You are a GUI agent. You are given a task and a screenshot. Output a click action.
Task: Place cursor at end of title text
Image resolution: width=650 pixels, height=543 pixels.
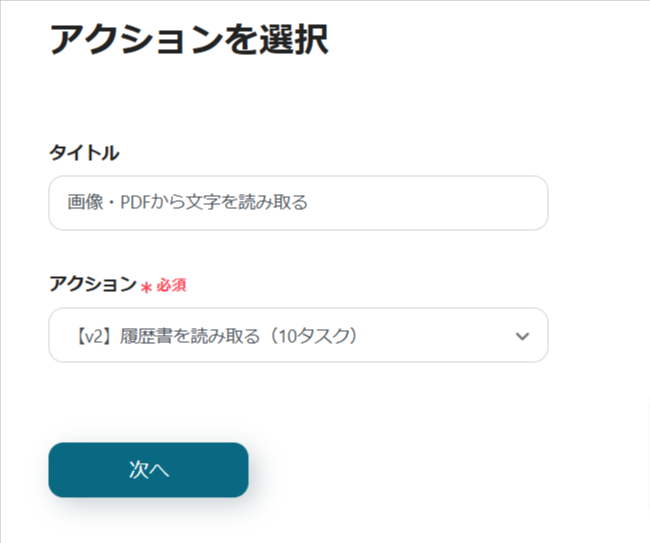click(308, 203)
